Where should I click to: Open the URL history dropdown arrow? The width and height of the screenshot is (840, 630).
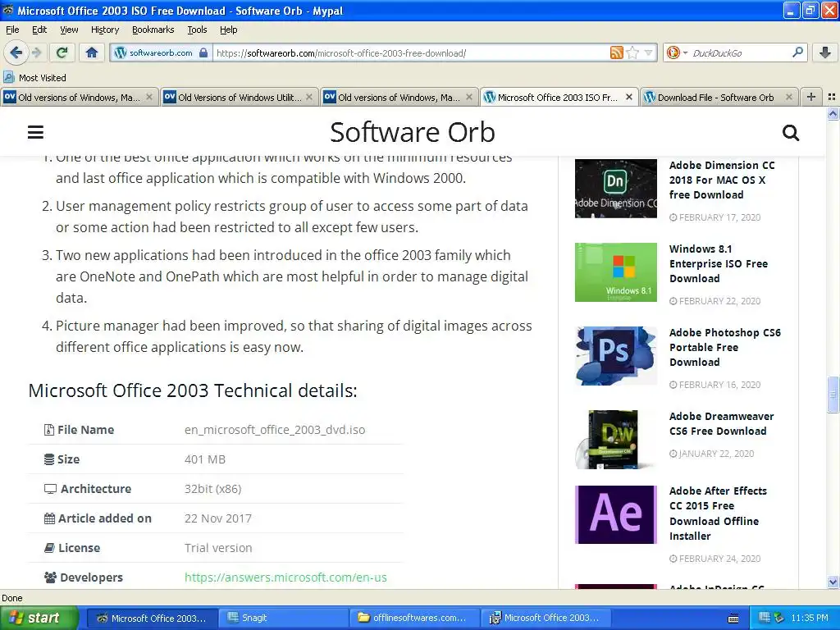[649, 52]
